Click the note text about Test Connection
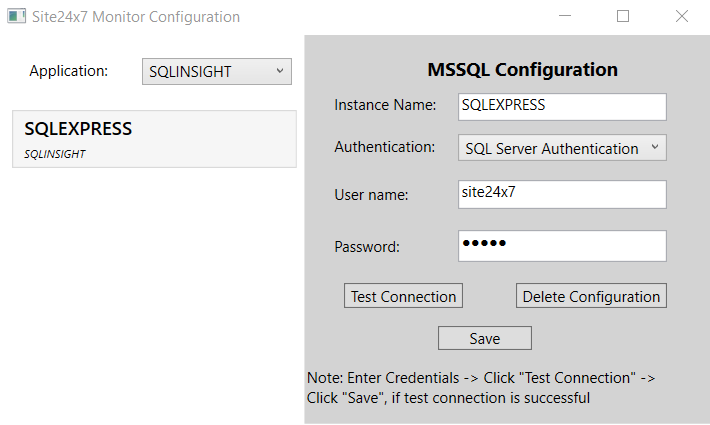710x425 pixels. [481, 388]
